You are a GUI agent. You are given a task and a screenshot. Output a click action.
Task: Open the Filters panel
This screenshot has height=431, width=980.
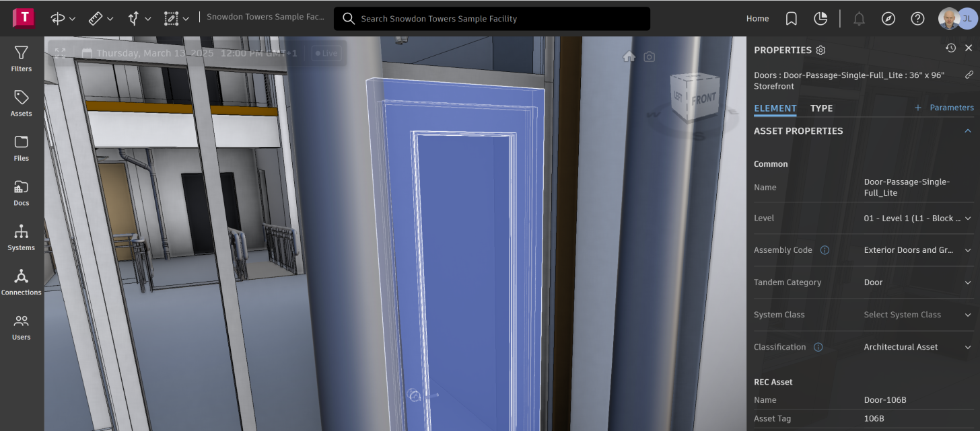[21, 60]
